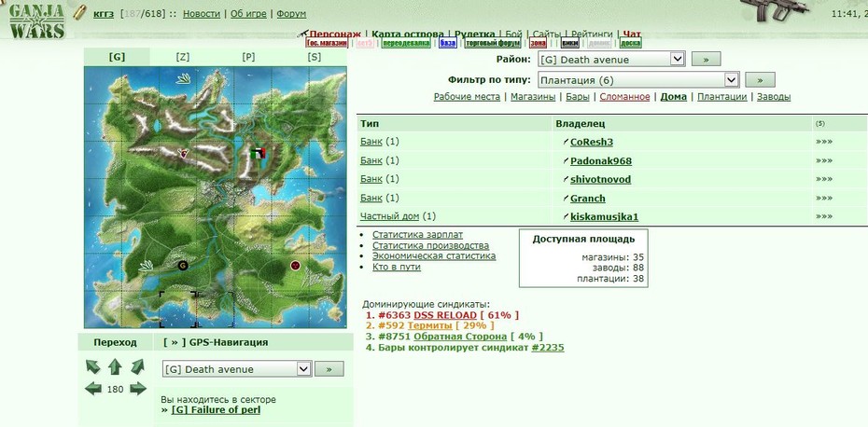Viewport: 868px width, 427px height.
Task: Open the »»» link in Granch row
Action: (x=824, y=198)
